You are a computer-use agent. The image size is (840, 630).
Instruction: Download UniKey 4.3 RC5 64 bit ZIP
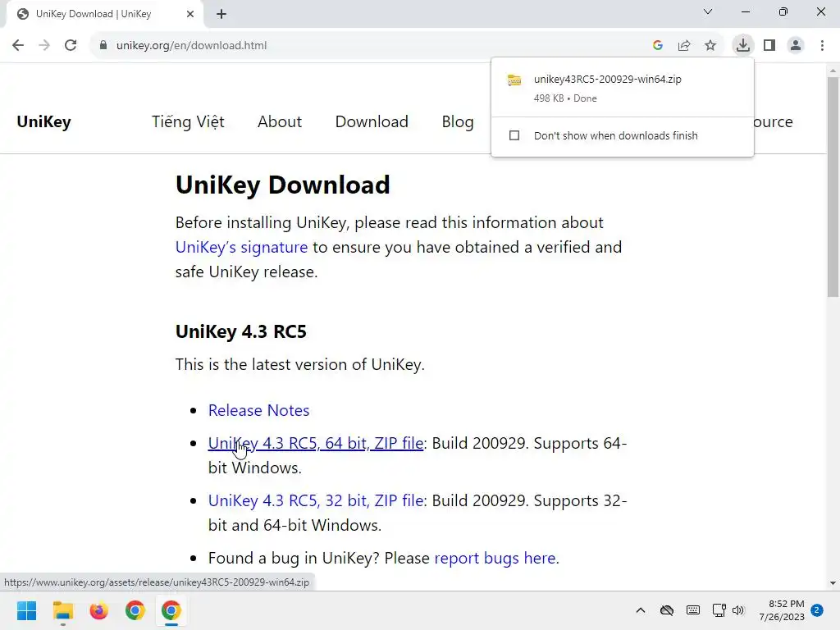click(x=316, y=443)
